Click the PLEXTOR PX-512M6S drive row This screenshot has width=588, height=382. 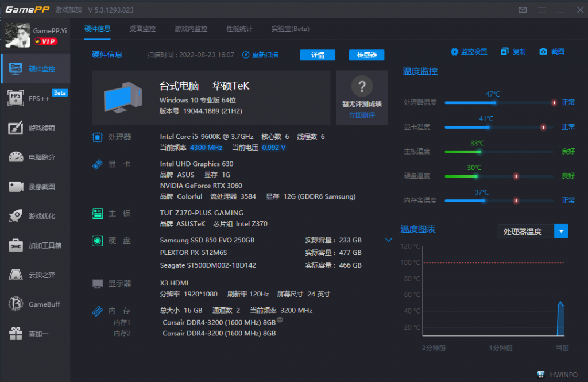[261, 253]
